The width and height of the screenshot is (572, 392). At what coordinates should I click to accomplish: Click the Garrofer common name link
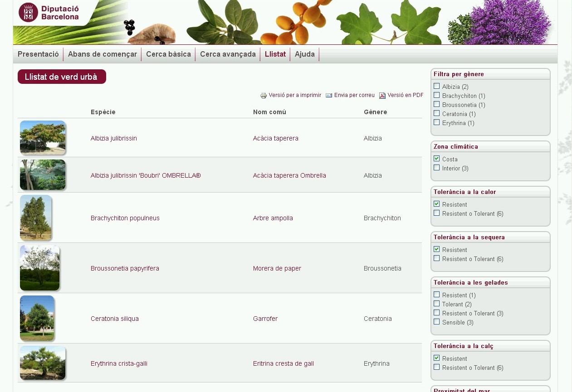click(265, 319)
